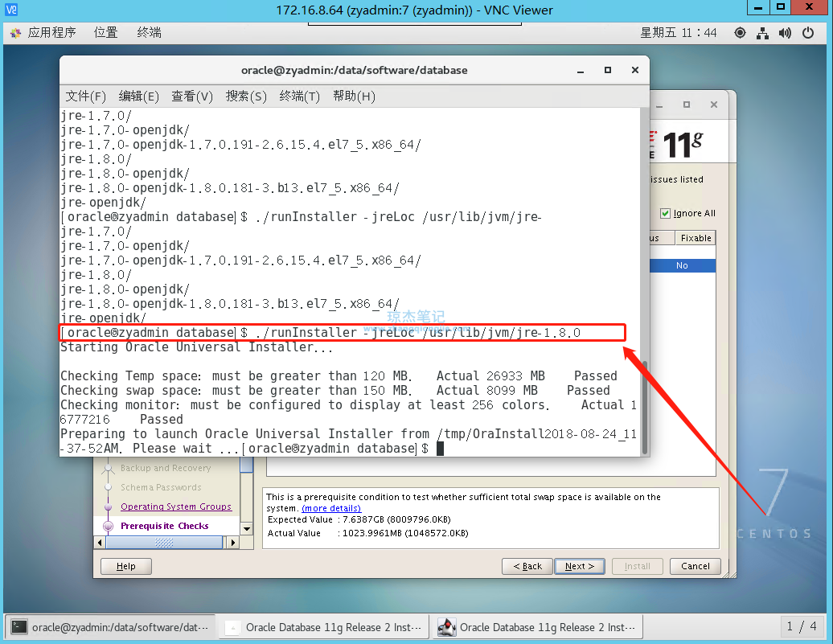Open the more details link
Viewport: 833px width, 644px height.
click(331, 508)
